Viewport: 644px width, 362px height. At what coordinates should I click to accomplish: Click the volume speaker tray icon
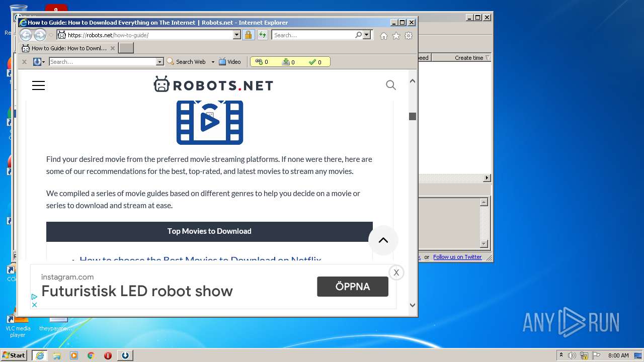point(572,355)
